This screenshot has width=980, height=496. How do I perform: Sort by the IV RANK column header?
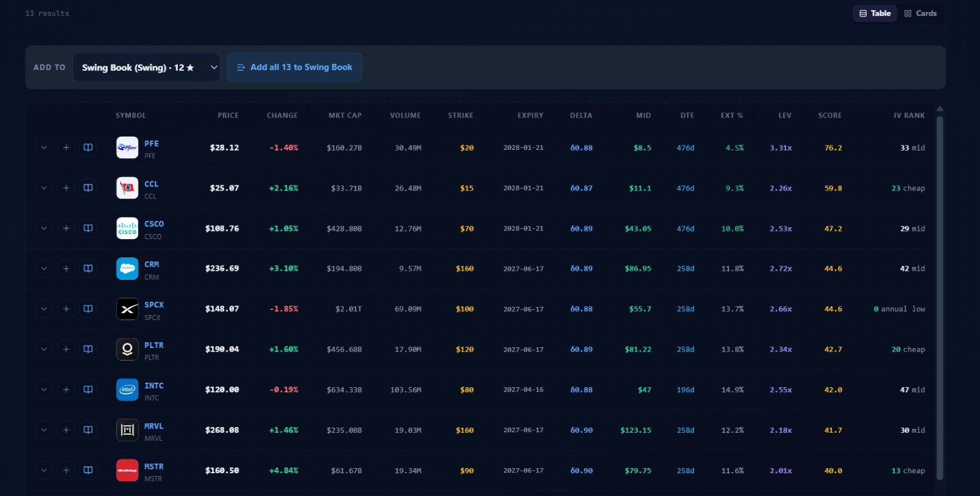click(909, 116)
